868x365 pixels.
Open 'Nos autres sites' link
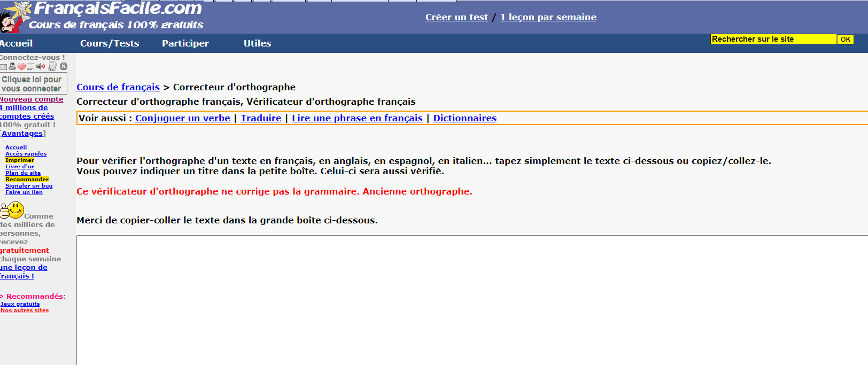[25, 310]
